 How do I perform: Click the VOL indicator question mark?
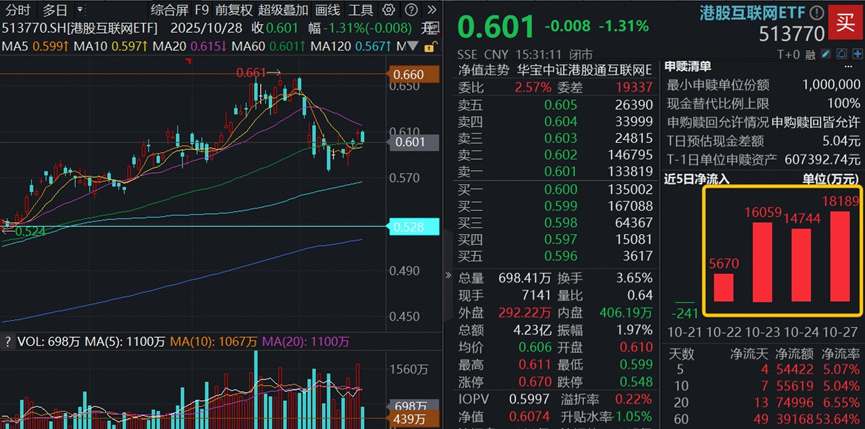point(8,342)
